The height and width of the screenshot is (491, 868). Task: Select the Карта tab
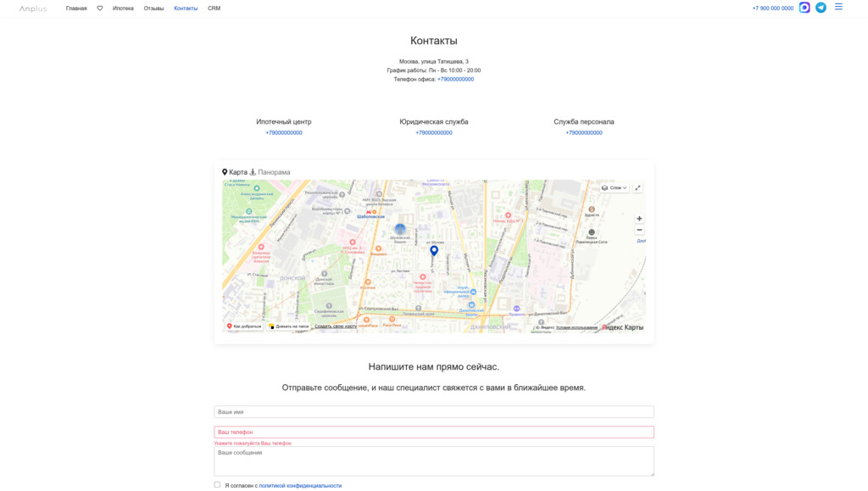coord(235,172)
